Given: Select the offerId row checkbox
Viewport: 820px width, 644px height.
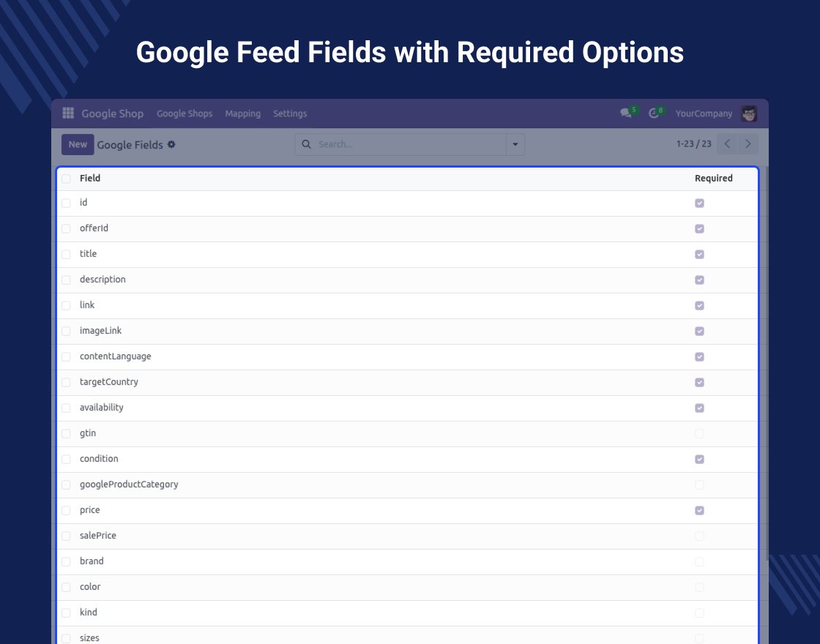Looking at the screenshot, I should (x=66, y=229).
